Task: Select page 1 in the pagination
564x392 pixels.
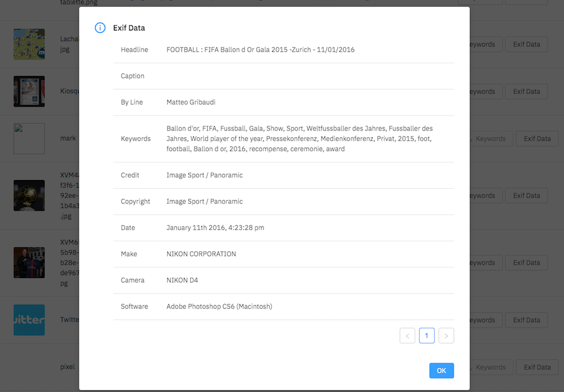Action: (426, 335)
